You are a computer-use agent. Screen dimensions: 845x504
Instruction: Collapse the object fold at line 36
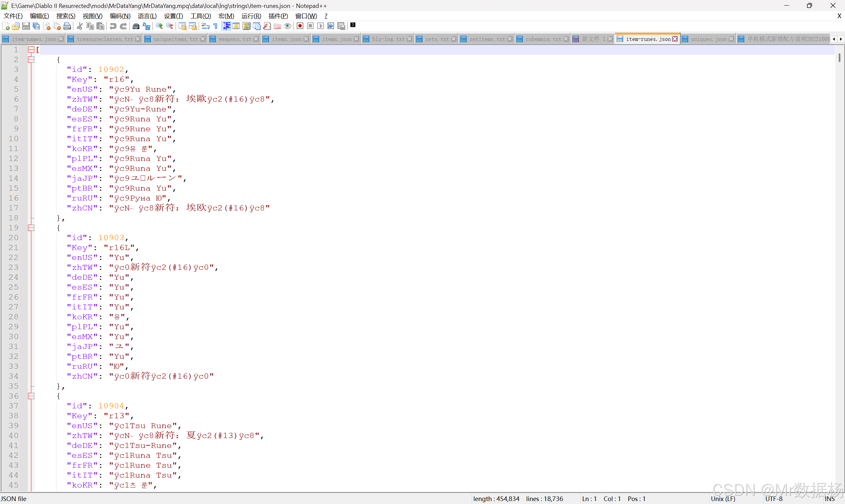pyautogui.click(x=31, y=396)
